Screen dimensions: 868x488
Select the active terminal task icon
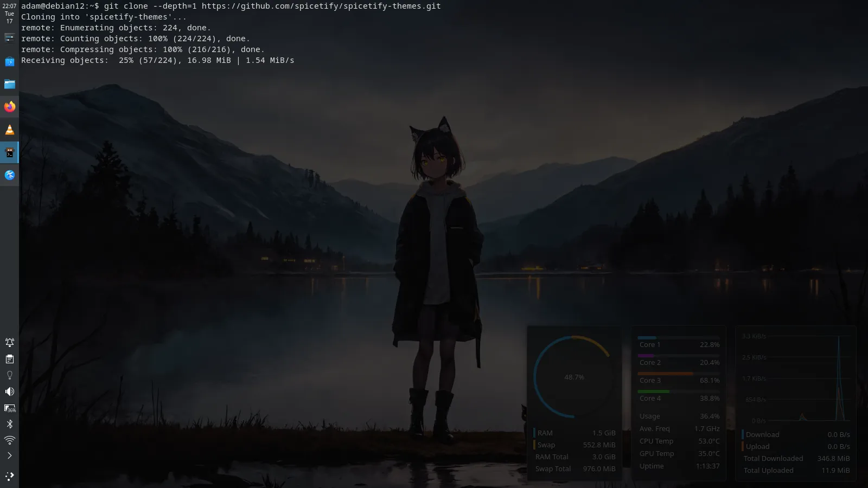[9, 152]
